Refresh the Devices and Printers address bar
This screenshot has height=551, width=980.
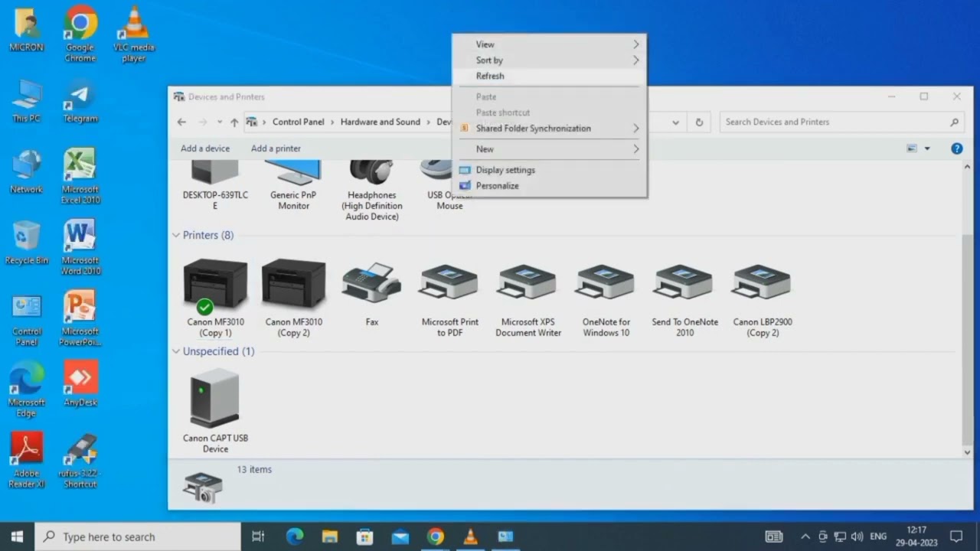pos(699,122)
